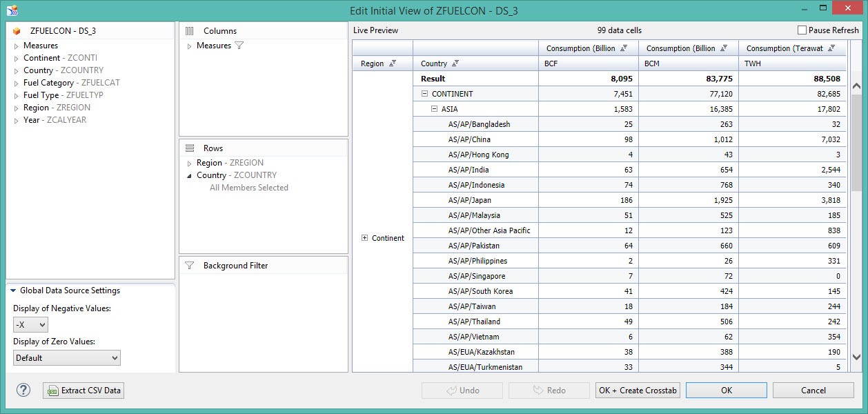The width and height of the screenshot is (868, 414).
Task: Collapse Global Data Source Settings section
Action: tap(13, 291)
